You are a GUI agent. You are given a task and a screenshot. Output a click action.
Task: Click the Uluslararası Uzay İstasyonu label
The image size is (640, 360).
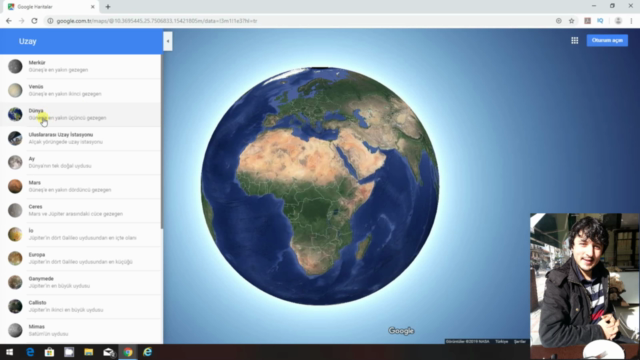tap(61, 135)
